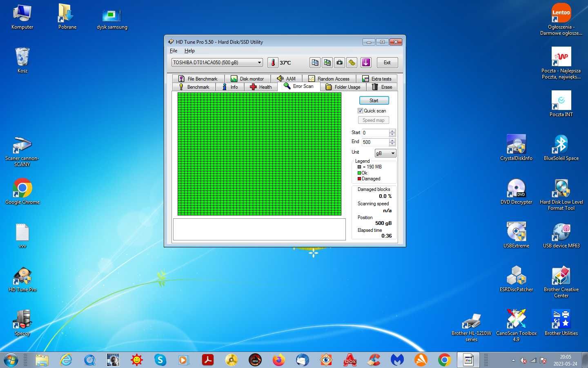
Task: Switch to the Erase tab
Action: click(382, 87)
